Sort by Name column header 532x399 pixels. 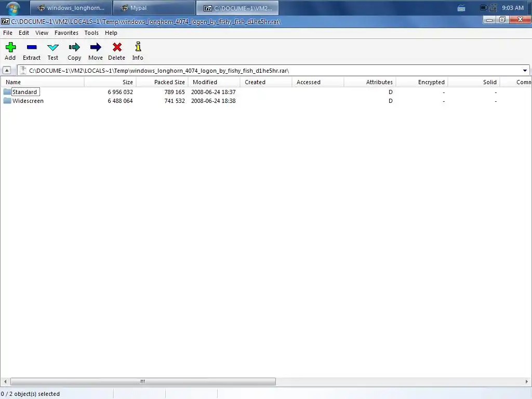42,82
